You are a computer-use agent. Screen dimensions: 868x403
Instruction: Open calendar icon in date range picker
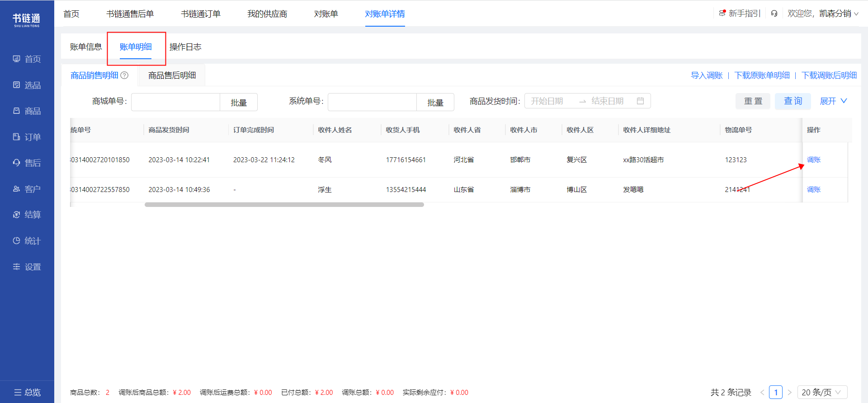(x=640, y=101)
